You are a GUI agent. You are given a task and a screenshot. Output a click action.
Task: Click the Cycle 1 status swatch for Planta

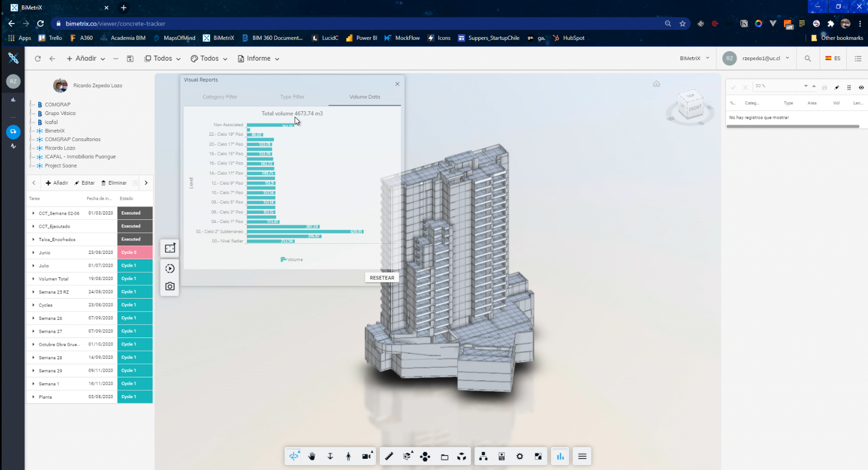[135, 397]
